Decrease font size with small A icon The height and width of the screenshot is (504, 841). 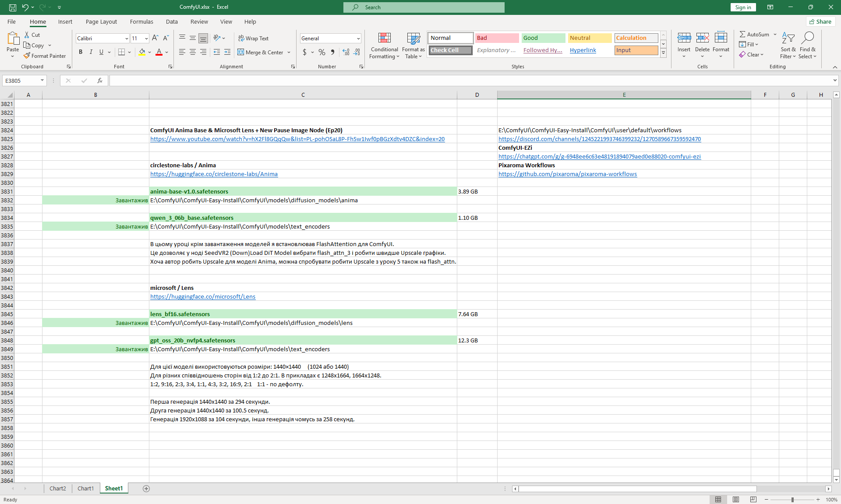166,38
